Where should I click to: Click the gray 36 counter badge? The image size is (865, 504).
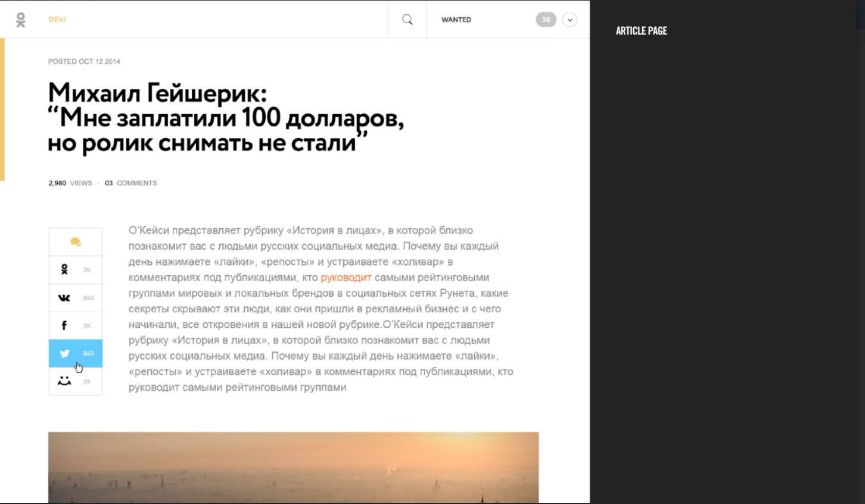tap(546, 20)
